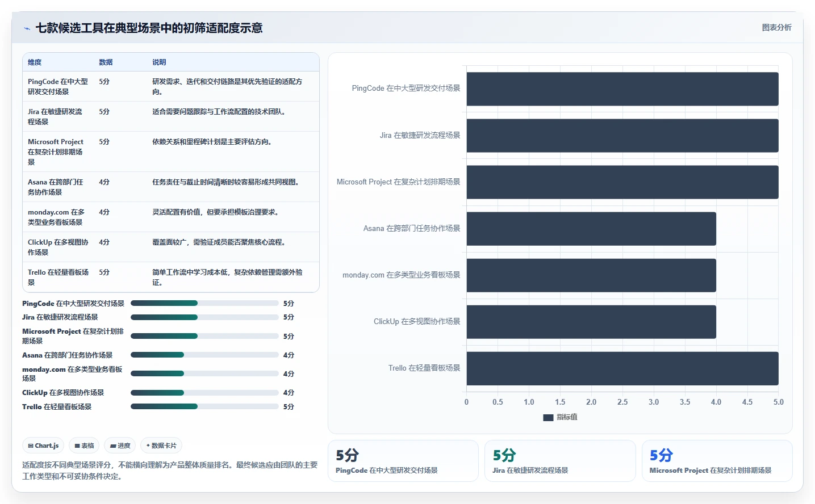
Task: Click the description 适合需要问题跟踪与工作流配置的技术团队
Action: [x=219, y=112]
